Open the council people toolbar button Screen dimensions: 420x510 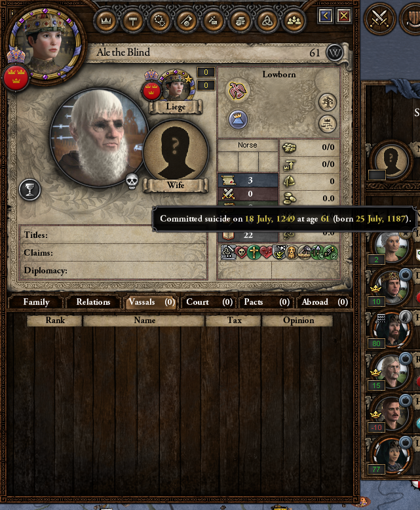click(x=294, y=22)
